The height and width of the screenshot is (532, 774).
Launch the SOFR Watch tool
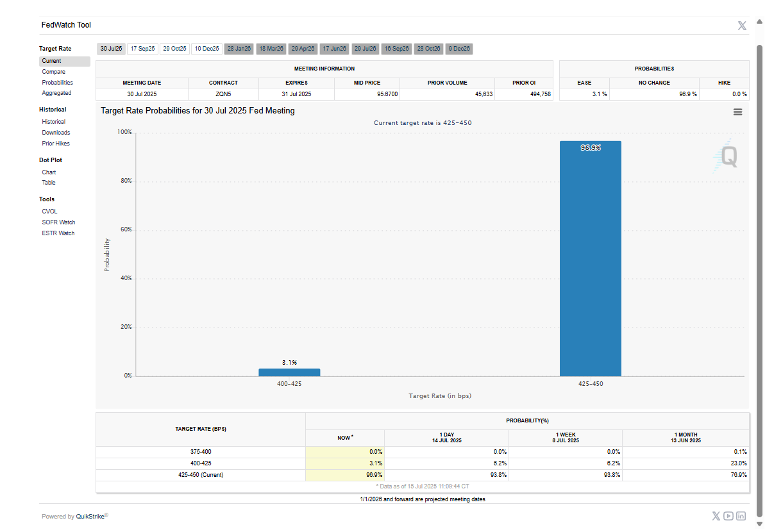(58, 222)
